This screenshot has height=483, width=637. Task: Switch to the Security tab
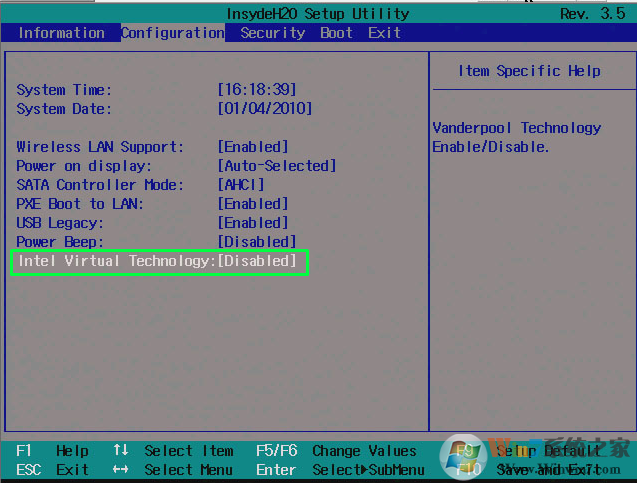point(272,33)
